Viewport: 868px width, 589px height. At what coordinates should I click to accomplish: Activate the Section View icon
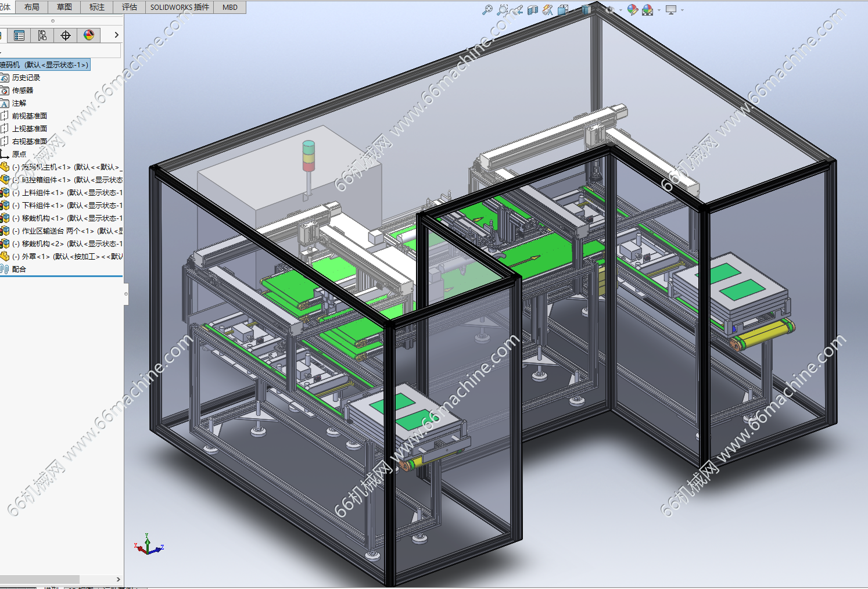pyautogui.click(x=533, y=10)
